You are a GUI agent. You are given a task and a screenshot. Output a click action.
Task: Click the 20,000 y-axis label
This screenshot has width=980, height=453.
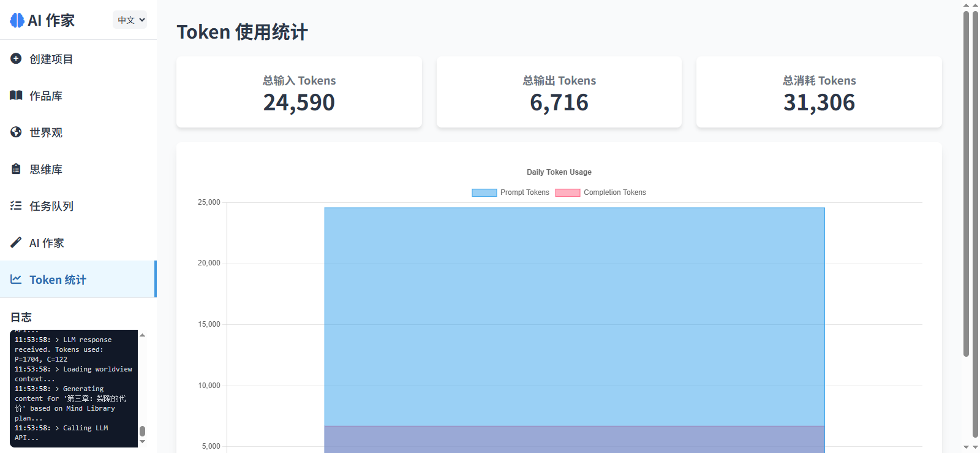point(209,263)
